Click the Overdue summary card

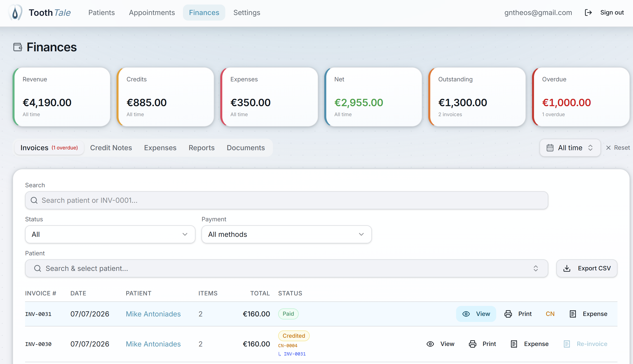click(581, 97)
